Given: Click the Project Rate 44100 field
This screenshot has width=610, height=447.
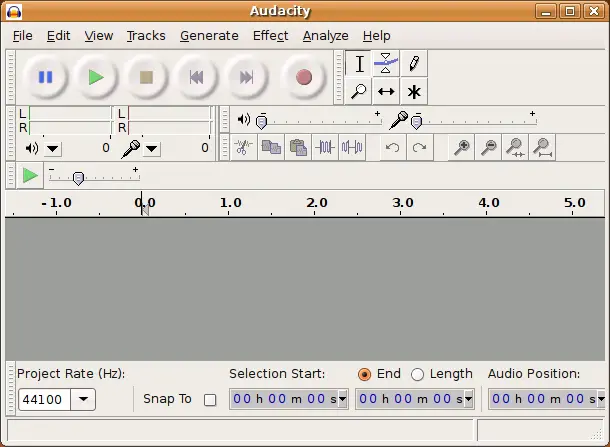Looking at the screenshot, I should (43, 400).
